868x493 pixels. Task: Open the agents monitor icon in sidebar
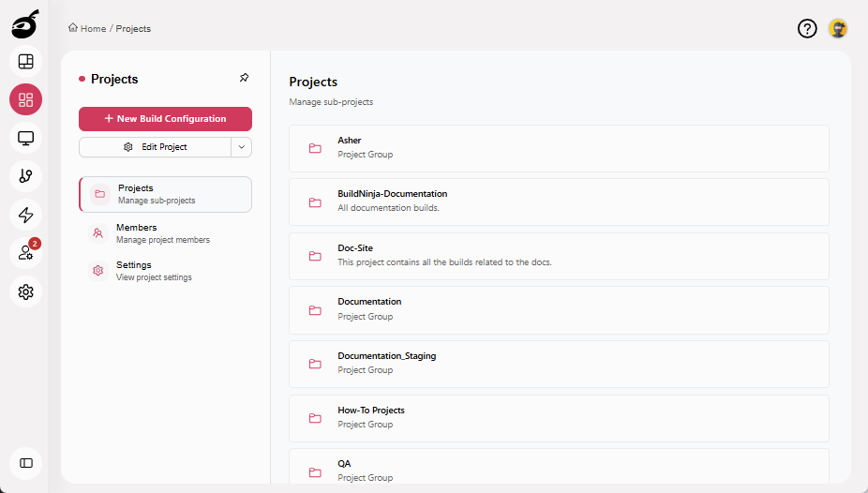point(25,138)
